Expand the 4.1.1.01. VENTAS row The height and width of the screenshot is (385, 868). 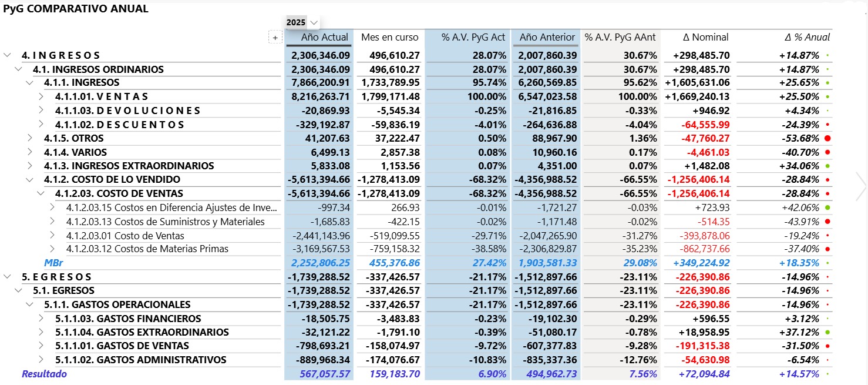point(42,96)
